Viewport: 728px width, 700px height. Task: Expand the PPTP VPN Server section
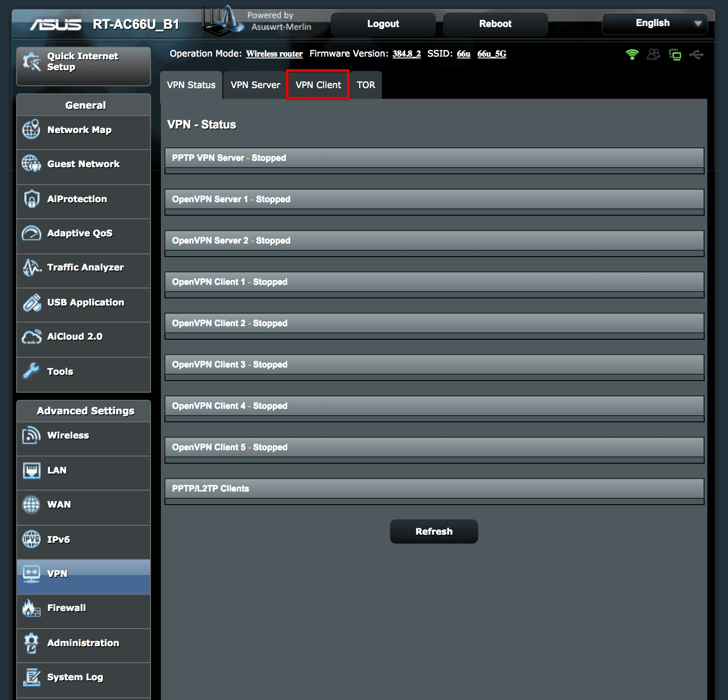point(434,158)
